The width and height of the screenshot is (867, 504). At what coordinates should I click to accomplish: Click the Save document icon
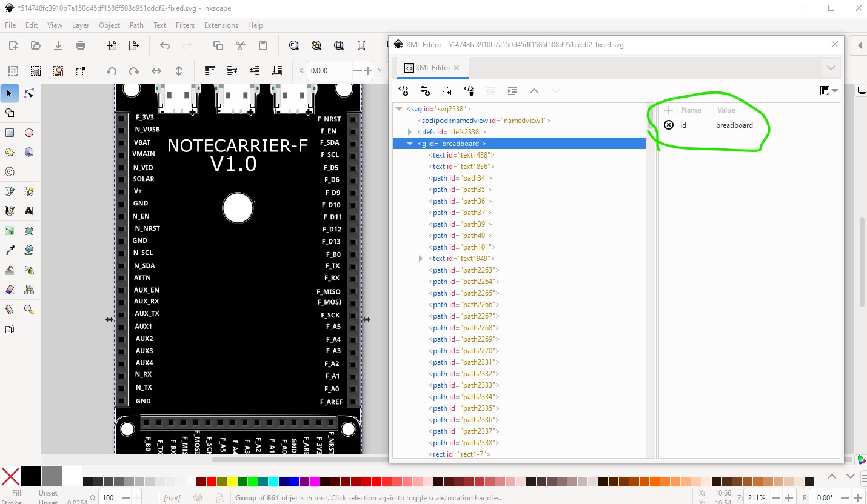pos(58,45)
